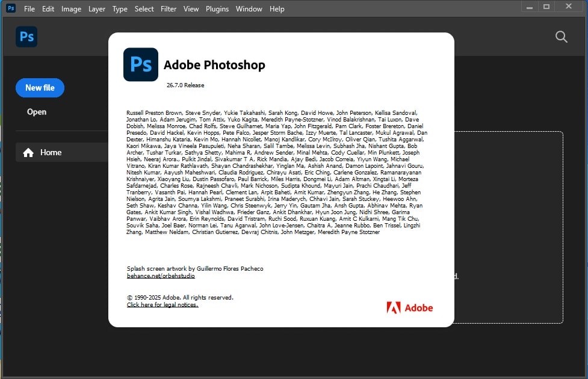Open the search magnifier icon
Screen dimensions: 588x379
click(561, 37)
